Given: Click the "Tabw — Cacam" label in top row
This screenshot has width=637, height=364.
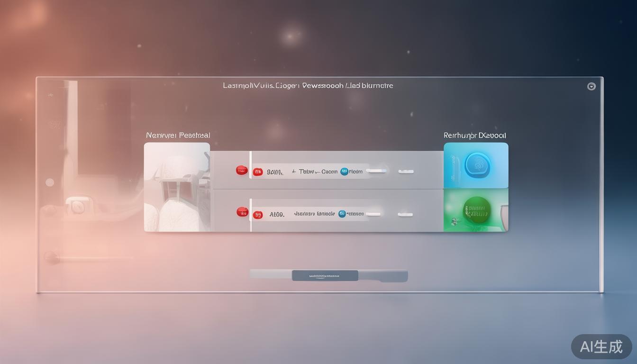Looking at the screenshot, I should 315,172.
